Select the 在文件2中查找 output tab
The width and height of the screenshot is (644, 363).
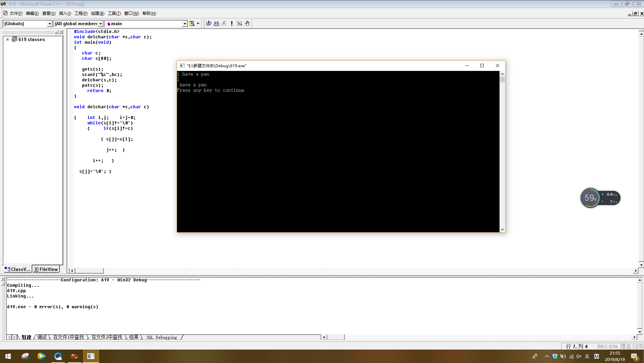(107, 337)
